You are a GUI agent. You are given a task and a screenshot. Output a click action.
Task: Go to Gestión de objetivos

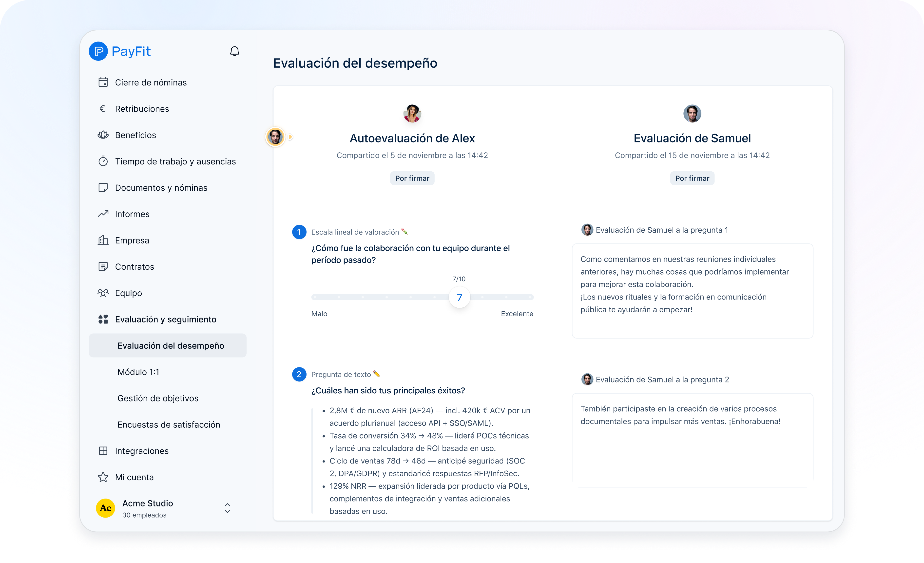(x=157, y=398)
